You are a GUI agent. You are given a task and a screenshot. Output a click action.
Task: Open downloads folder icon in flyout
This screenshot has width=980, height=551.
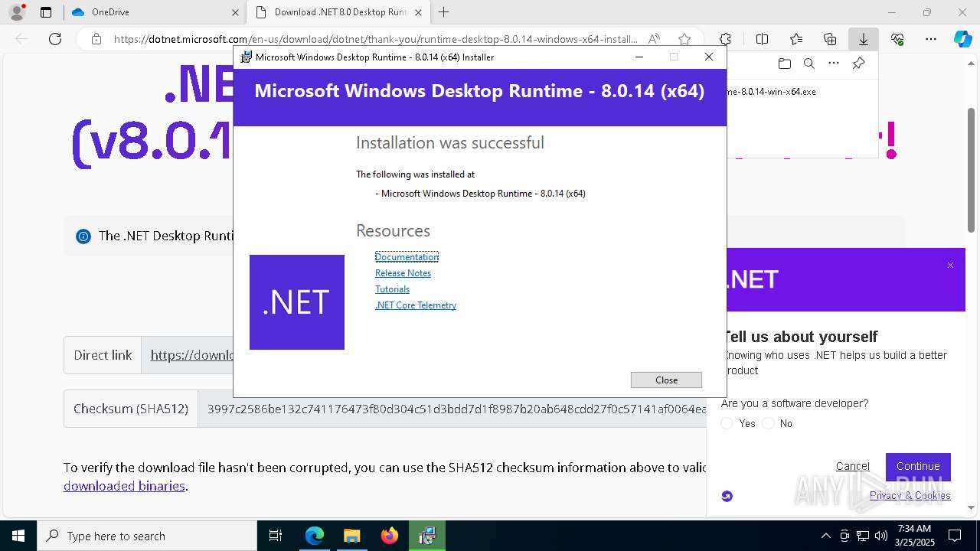pyautogui.click(x=784, y=64)
